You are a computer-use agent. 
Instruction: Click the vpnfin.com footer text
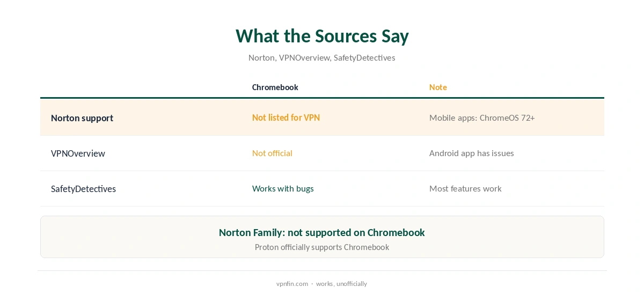(292, 284)
